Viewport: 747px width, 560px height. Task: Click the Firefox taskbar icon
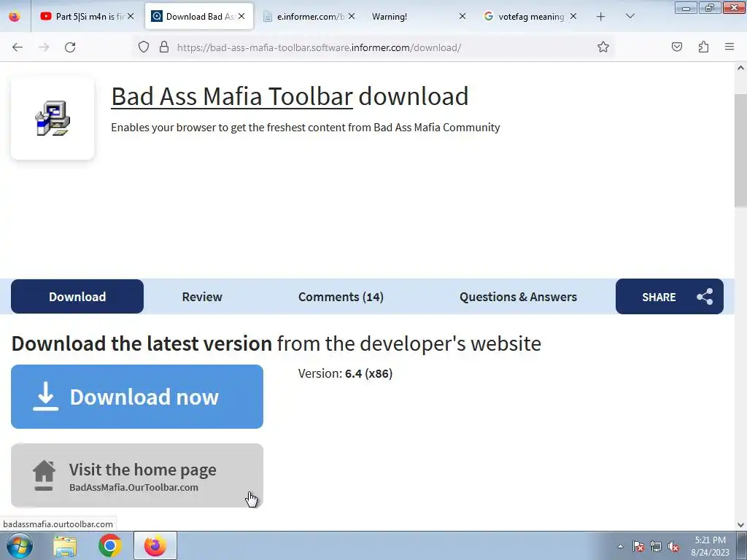155,545
